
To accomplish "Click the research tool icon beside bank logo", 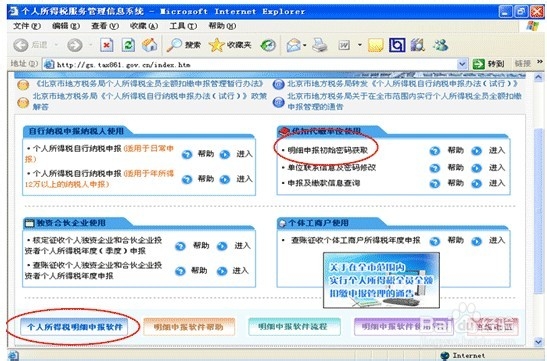I will click(x=418, y=45).
